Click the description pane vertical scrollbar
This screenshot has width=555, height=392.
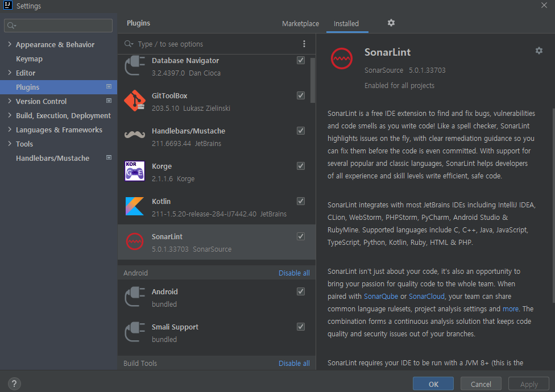pyautogui.click(x=553, y=205)
